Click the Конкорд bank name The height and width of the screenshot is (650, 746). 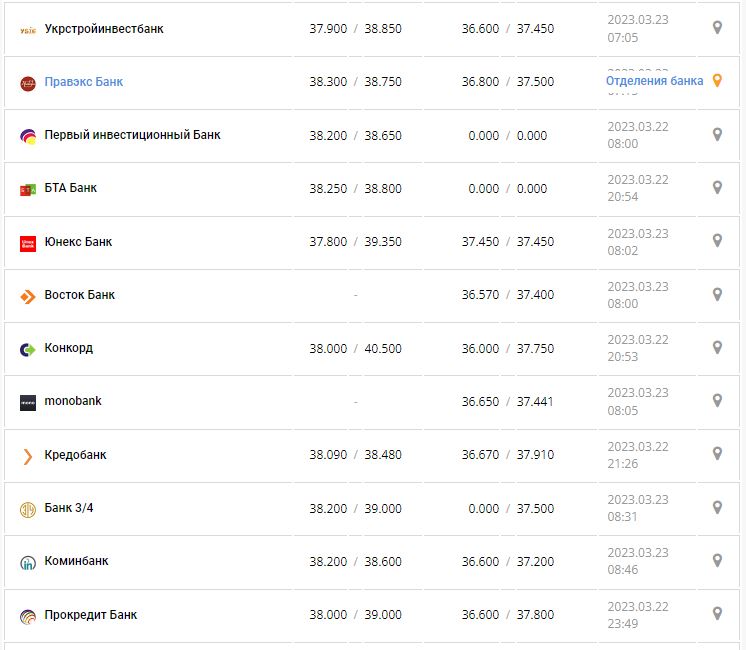coord(69,348)
